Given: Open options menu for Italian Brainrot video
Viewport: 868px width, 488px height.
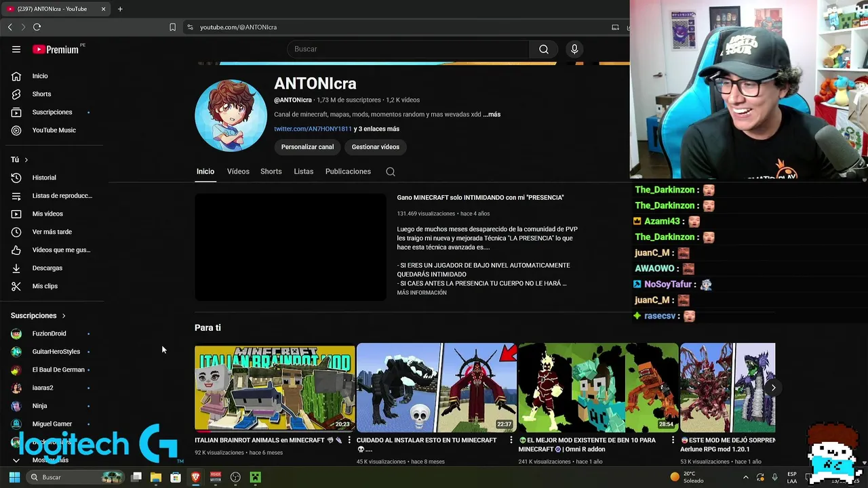Looking at the screenshot, I should [349, 440].
